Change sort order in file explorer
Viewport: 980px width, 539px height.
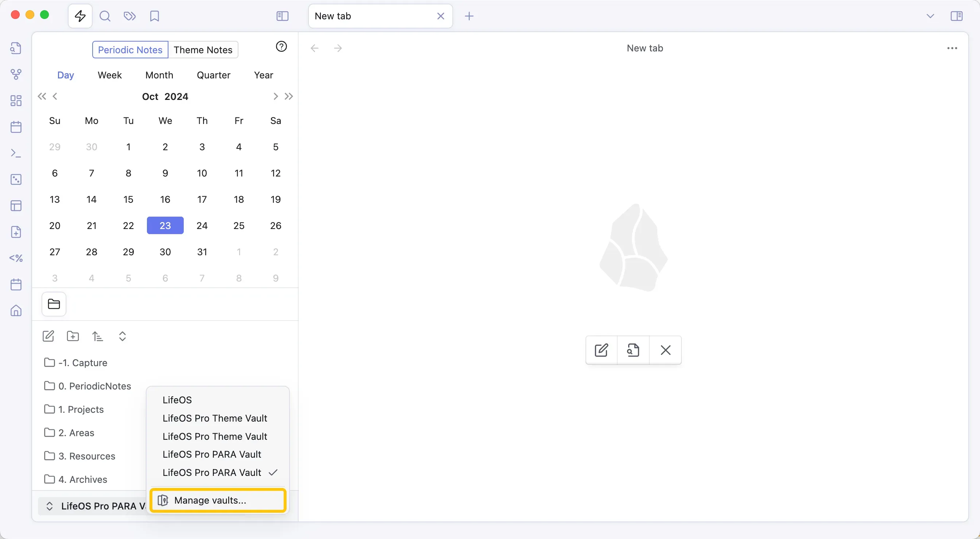click(x=97, y=336)
